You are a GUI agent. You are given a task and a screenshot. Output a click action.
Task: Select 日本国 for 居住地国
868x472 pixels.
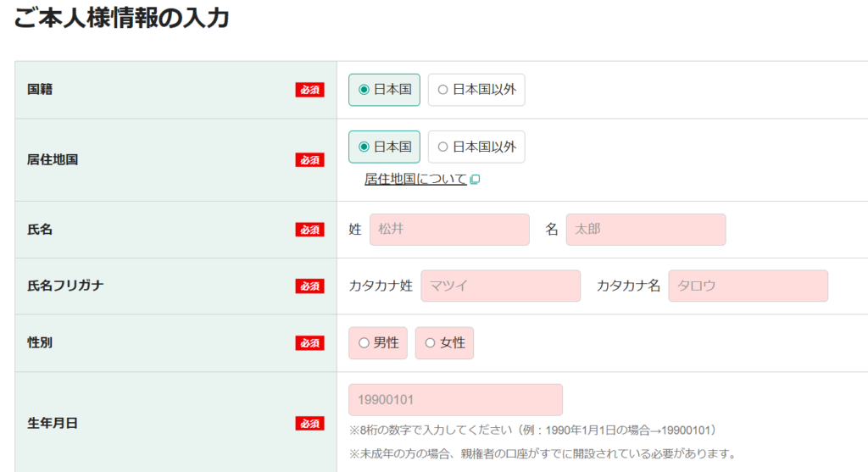384,147
